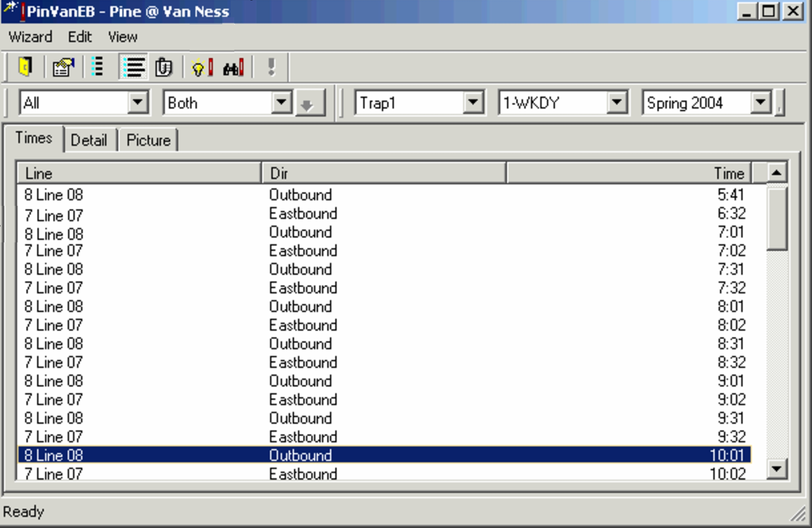Screen dimensions: 812x528
Task: Open the Wizard menu
Action: click(x=30, y=37)
